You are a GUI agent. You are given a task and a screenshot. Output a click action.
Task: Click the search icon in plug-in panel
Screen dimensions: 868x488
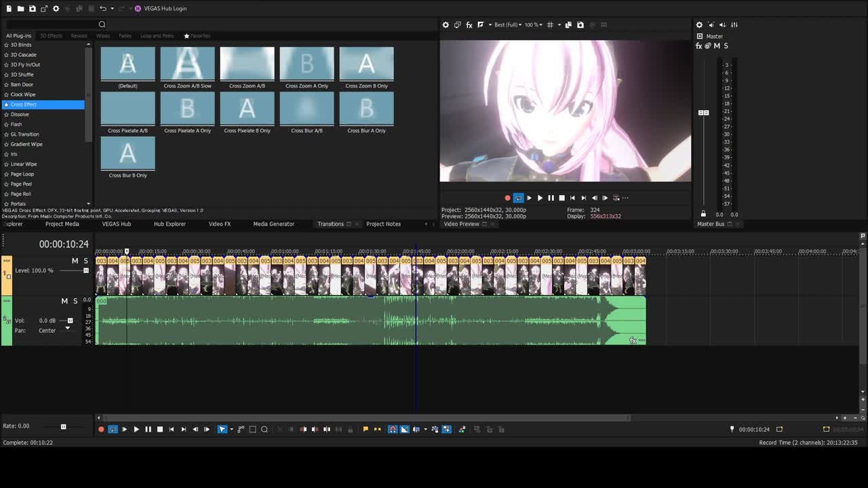pos(102,24)
